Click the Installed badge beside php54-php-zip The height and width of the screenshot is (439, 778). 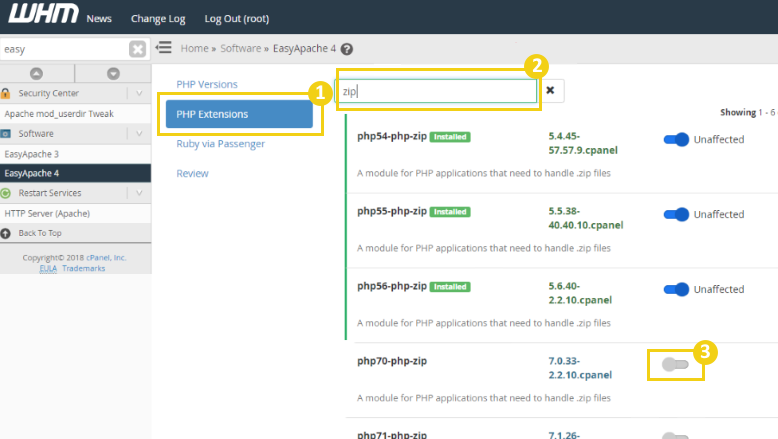[450, 137]
